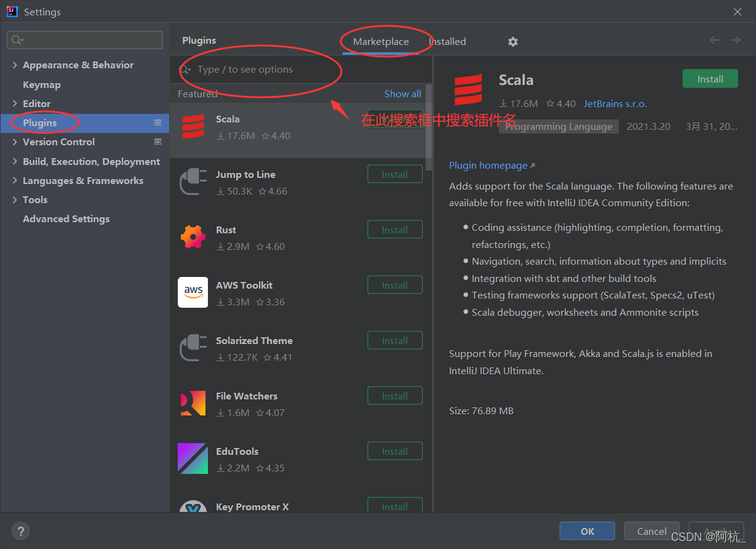Click the Jump to Line plugin icon
756x549 pixels.
(193, 182)
